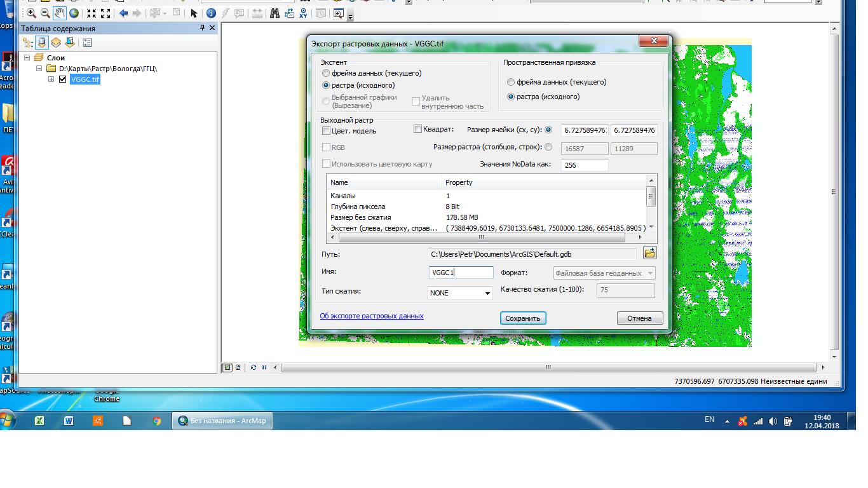Collapse the D:\Карты\Растр\Вологда\ГГЦ folder node

(39, 69)
